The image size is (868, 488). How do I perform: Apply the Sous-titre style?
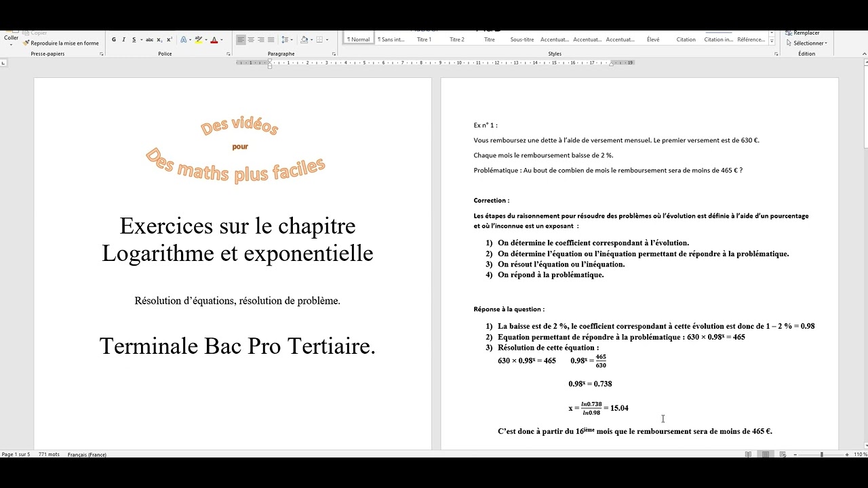point(522,39)
